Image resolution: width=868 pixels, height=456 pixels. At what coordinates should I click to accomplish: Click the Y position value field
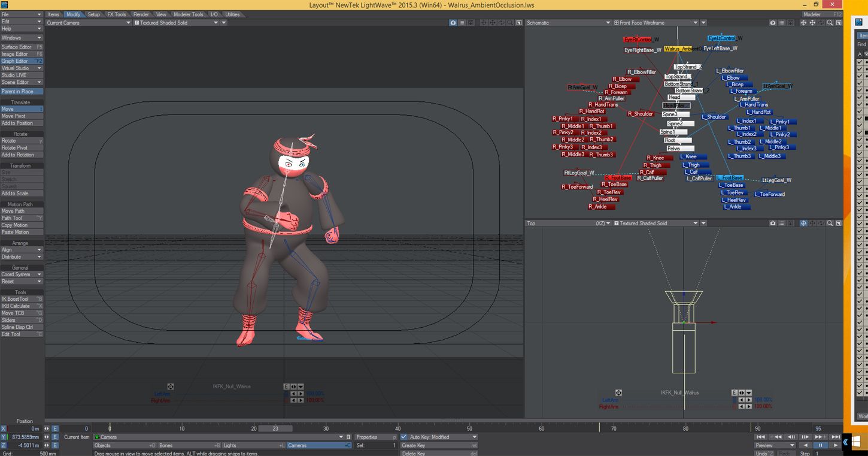click(25, 437)
